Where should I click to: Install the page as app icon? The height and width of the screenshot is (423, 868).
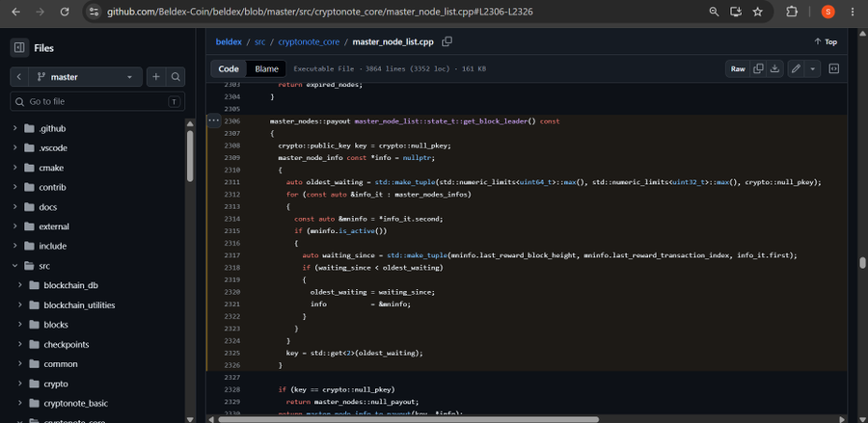click(x=736, y=12)
